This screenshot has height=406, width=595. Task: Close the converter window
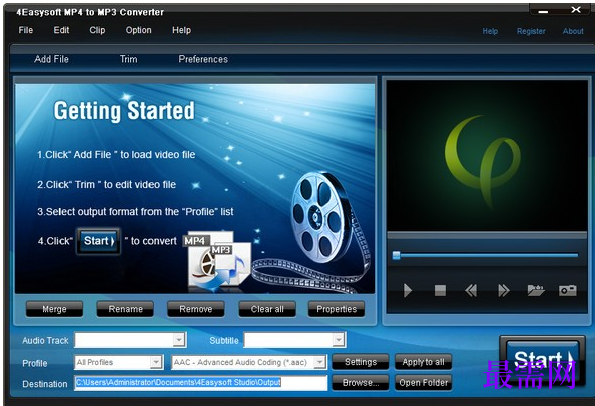pyautogui.click(x=576, y=9)
